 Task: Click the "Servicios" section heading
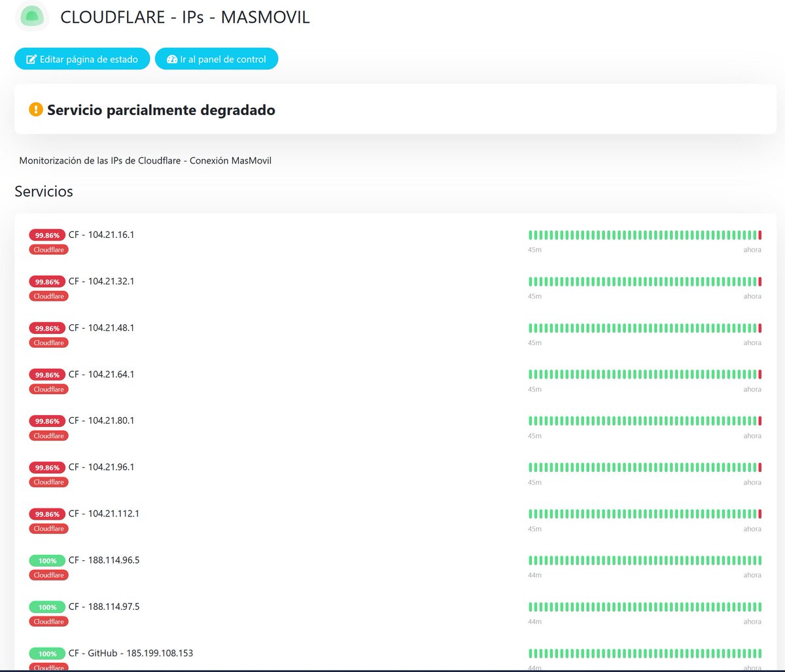[44, 192]
